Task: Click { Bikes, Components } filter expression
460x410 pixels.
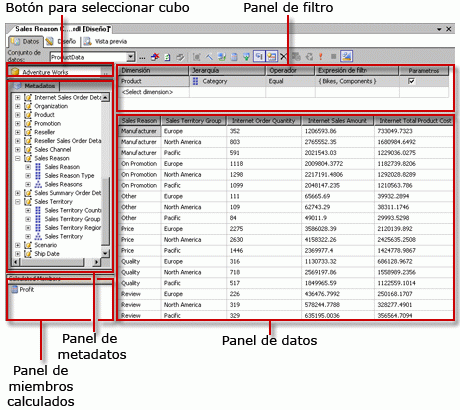Action: point(347,81)
